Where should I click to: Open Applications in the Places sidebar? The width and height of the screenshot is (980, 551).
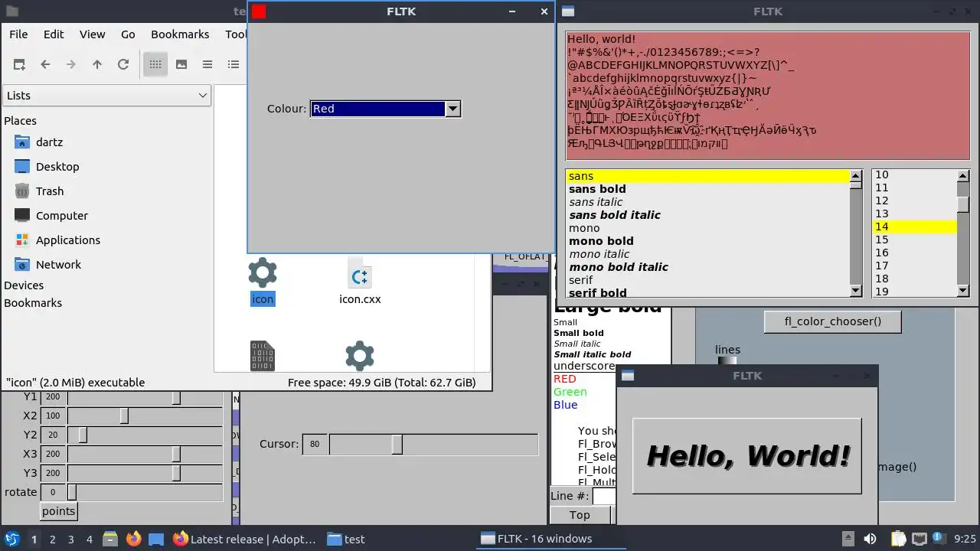68,240
